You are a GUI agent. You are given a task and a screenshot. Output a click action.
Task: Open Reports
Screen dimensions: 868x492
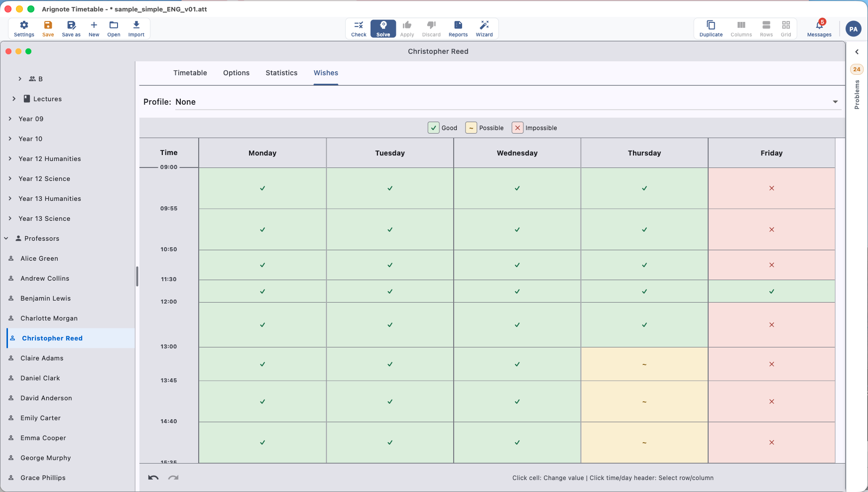tap(458, 29)
